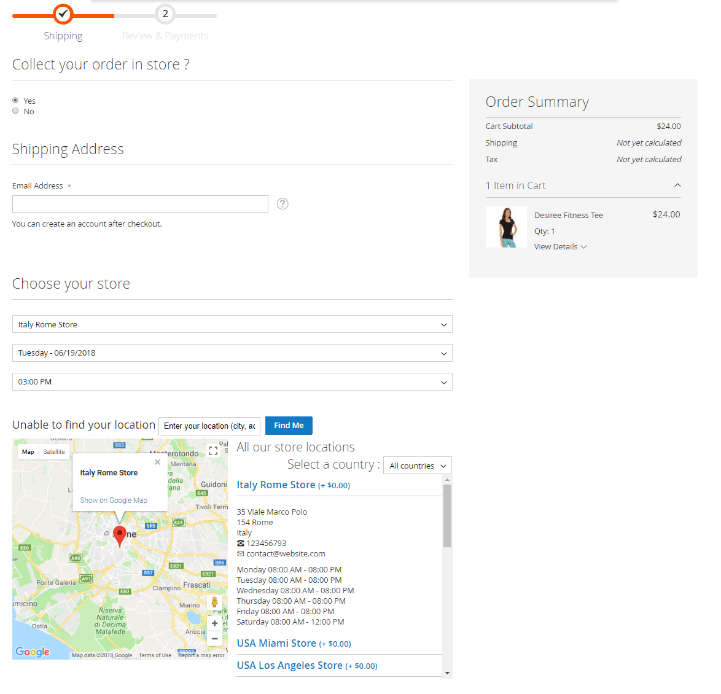Screen dimensions: 721x694
Task: Open the email address help question-mark icon
Action: coord(282,204)
